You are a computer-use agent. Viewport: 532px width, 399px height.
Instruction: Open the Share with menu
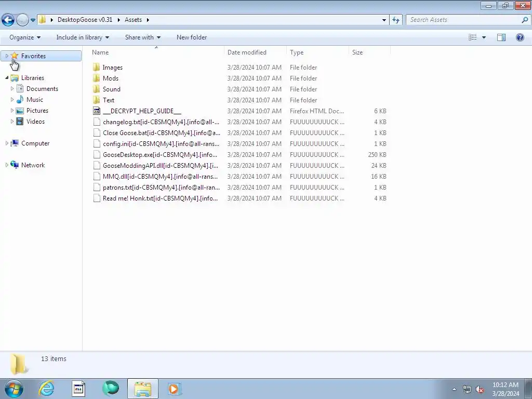tap(142, 37)
